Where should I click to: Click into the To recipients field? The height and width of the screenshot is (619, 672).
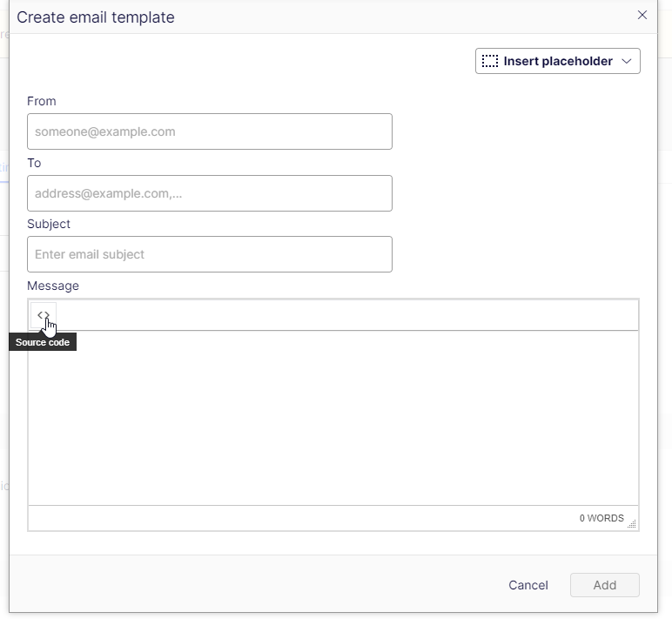click(x=210, y=193)
